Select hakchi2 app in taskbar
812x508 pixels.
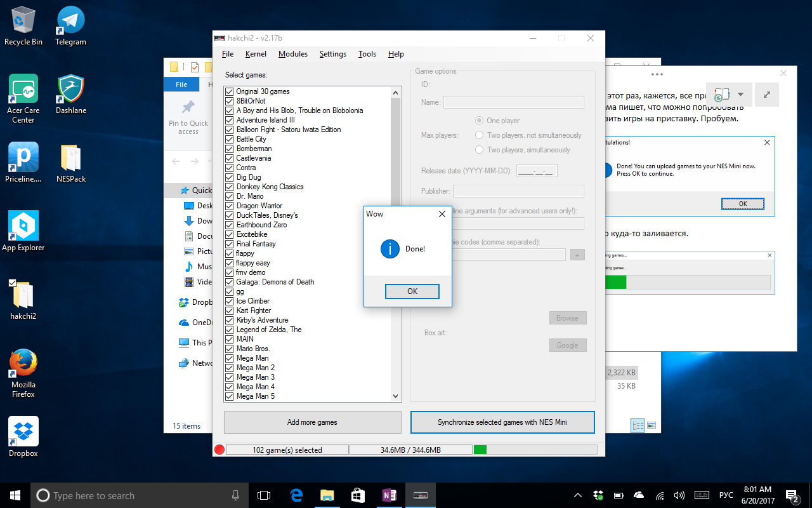point(420,495)
